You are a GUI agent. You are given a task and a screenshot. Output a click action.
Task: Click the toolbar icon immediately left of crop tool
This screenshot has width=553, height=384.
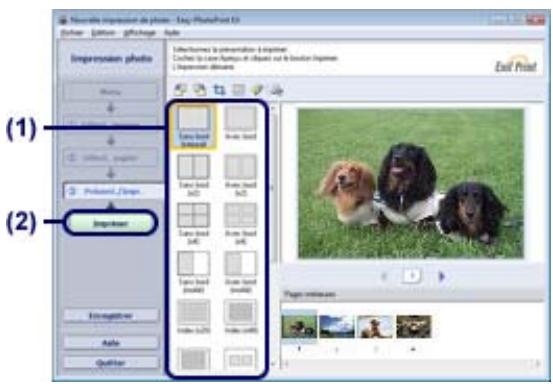point(200,90)
